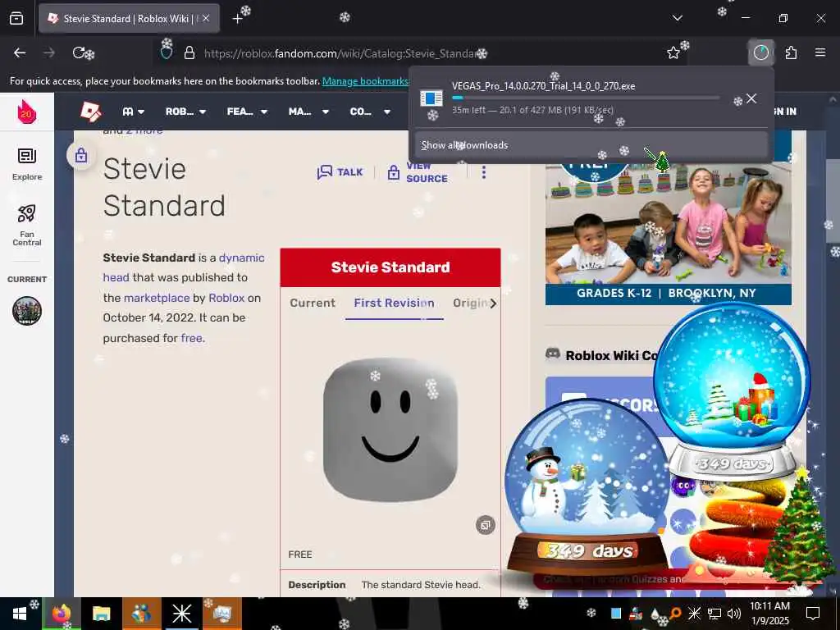Select the First Revision tab
This screenshot has height=630, width=840.
[395, 303]
